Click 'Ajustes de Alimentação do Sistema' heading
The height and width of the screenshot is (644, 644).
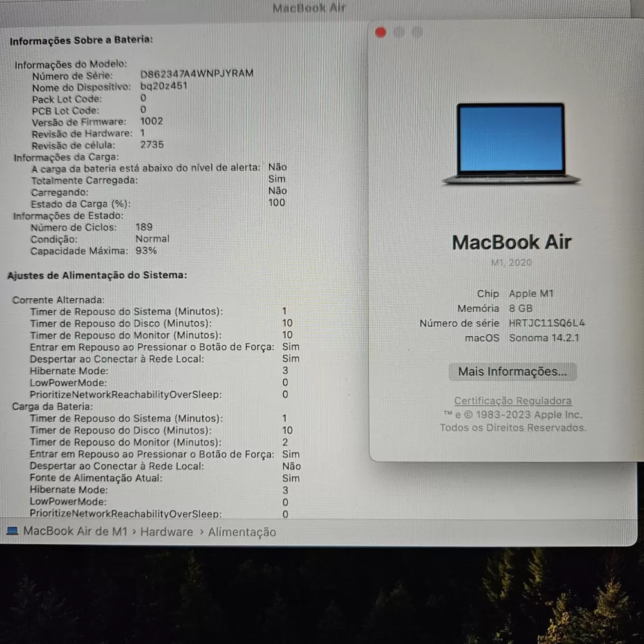(x=97, y=275)
